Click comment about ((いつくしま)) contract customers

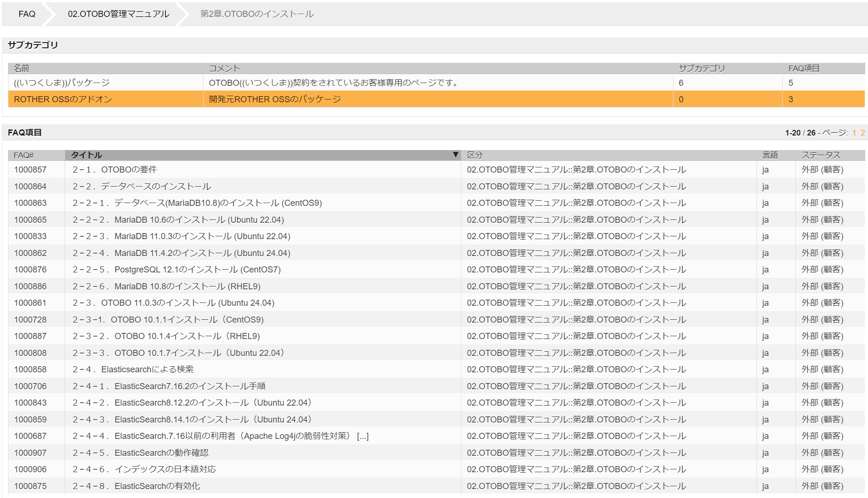[335, 83]
